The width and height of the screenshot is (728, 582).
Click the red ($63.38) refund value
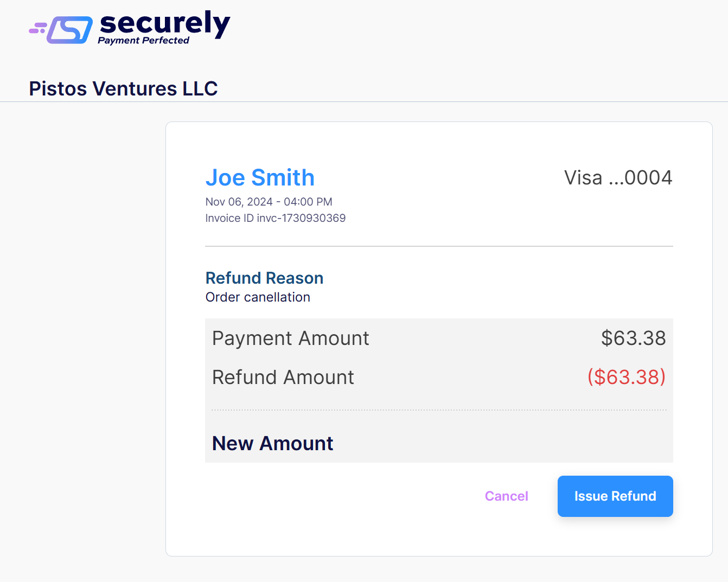click(x=626, y=377)
